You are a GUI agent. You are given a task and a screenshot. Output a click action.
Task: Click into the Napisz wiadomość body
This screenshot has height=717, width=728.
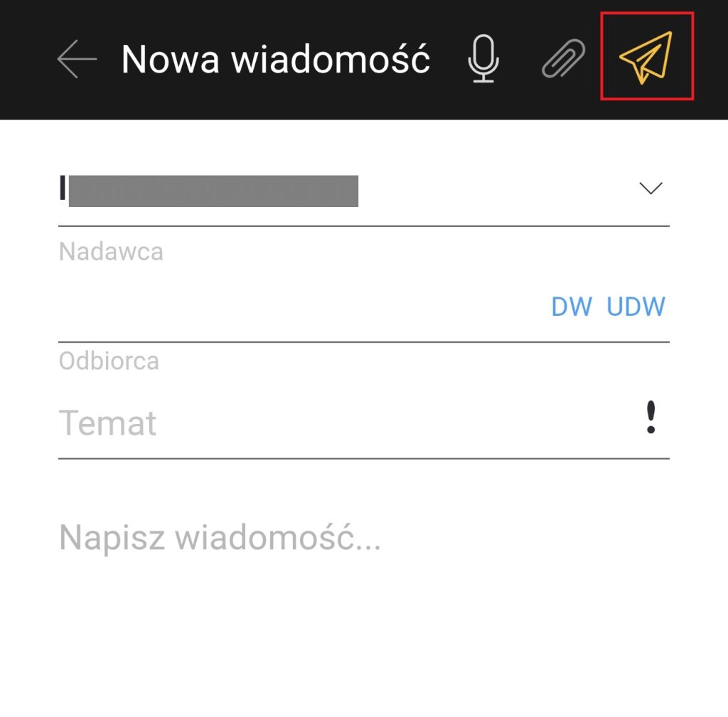[x=220, y=537]
